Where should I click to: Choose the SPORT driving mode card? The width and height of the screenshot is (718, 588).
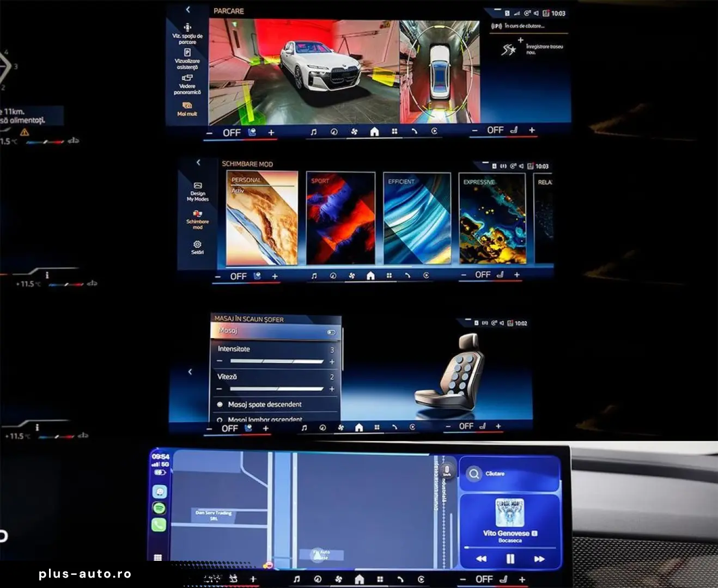click(x=340, y=218)
